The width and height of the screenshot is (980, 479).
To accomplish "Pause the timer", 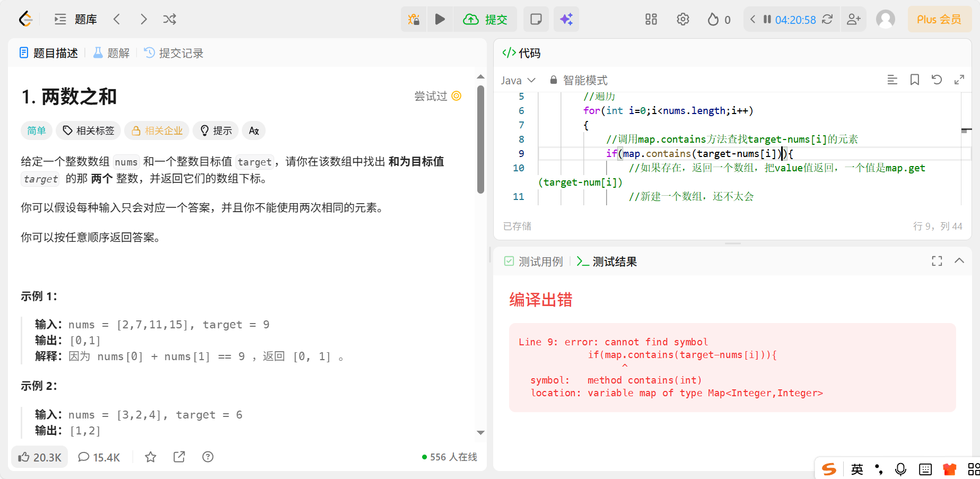I will click(x=767, y=20).
